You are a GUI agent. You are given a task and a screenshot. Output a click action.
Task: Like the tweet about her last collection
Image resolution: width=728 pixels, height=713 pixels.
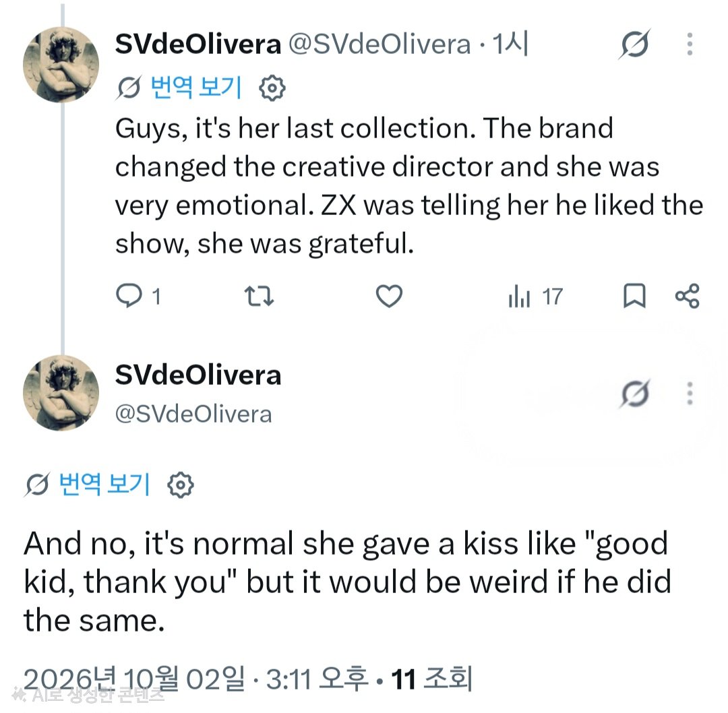click(389, 296)
